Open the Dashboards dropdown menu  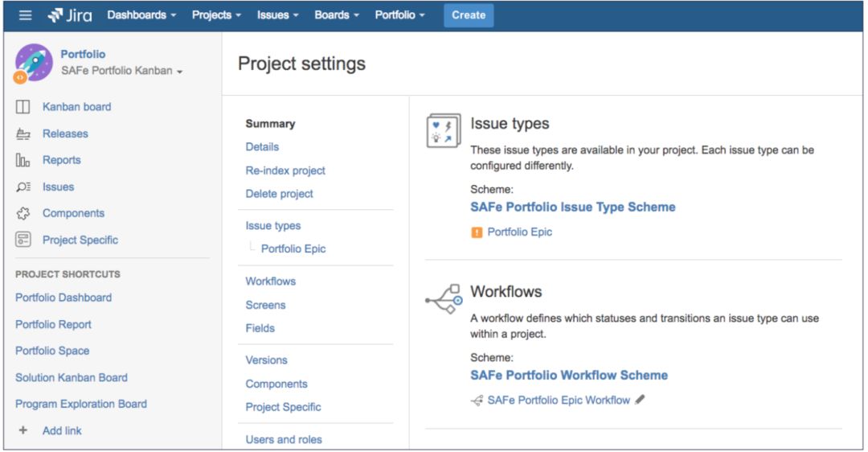pos(141,15)
